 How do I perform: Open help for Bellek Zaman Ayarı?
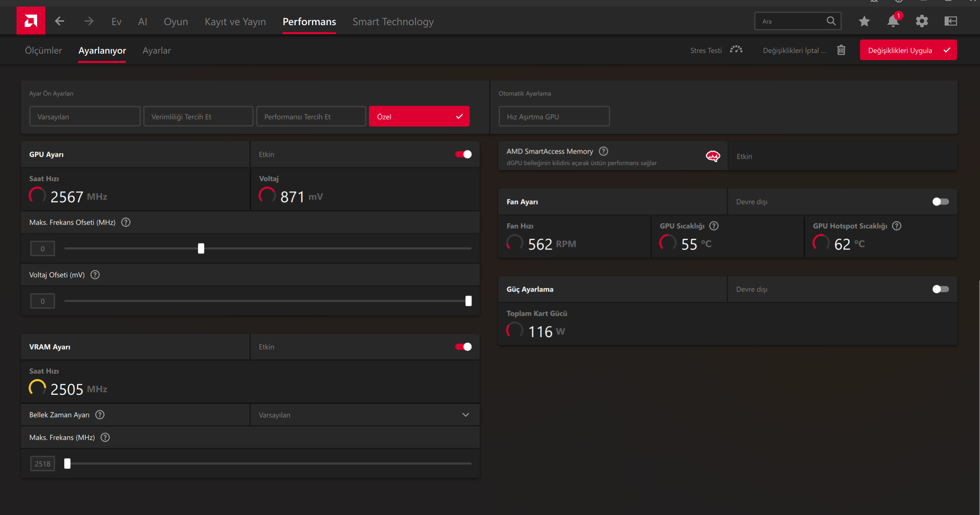click(100, 415)
